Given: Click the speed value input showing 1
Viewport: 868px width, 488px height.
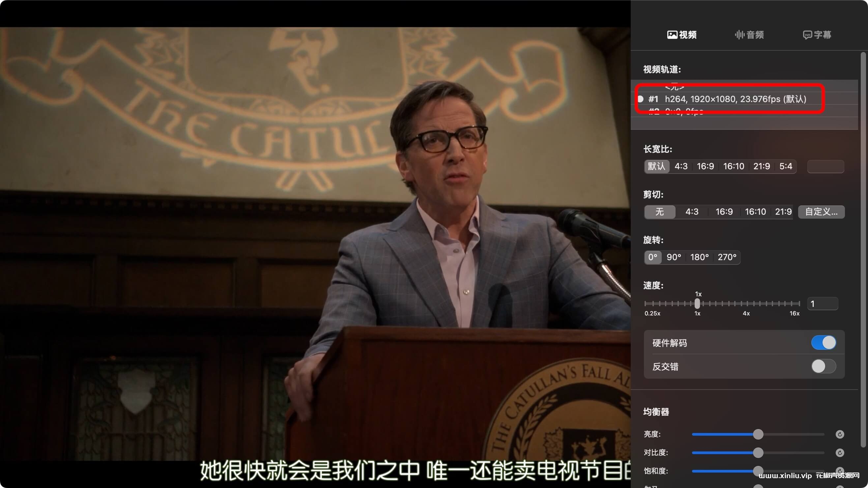Looking at the screenshot, I should coord(823,304).
